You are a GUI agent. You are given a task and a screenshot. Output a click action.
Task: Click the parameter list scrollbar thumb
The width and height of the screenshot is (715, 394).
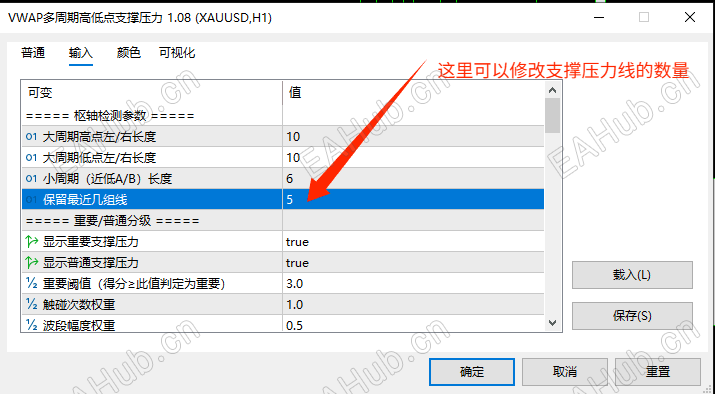tap(553, 115)
